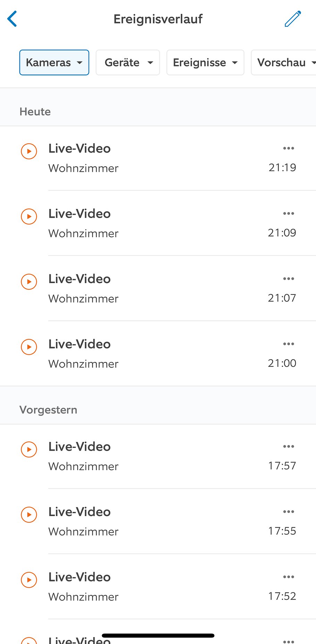Open three-dot menu for 21:07 event

pyautogui.click(x=289, y=279)
